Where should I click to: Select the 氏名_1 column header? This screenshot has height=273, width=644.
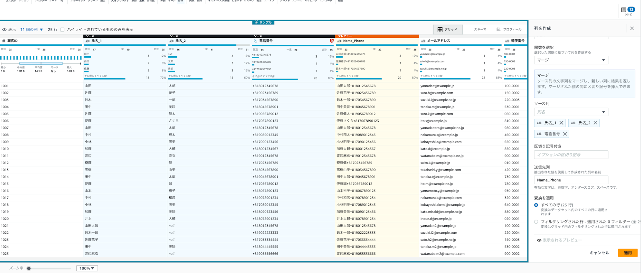pyautogui.click(x=126, y=41)
